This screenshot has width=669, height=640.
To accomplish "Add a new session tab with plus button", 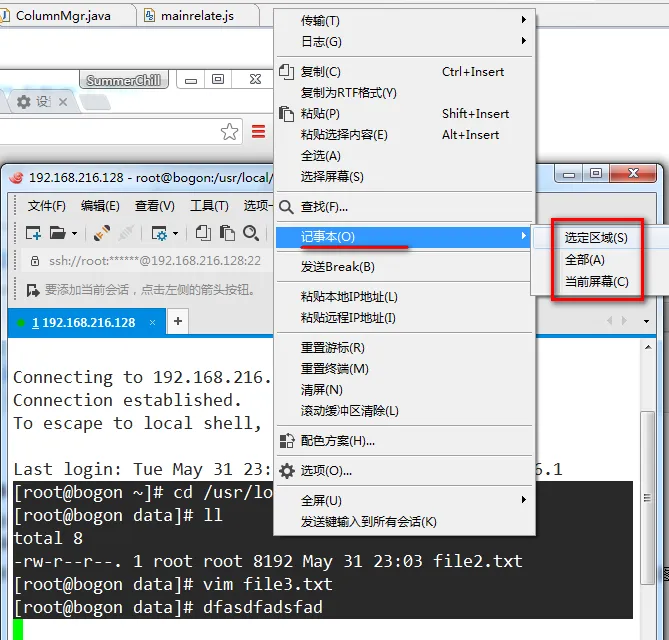I will tap(178, 321).
